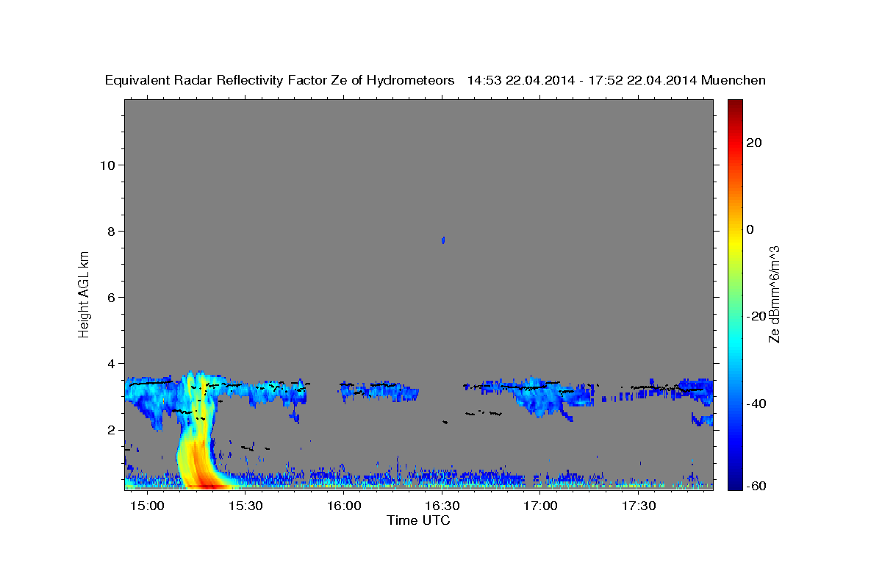Click the isolated blue echo near 8 km
This screenshot has height=588, width=882.
442,240
